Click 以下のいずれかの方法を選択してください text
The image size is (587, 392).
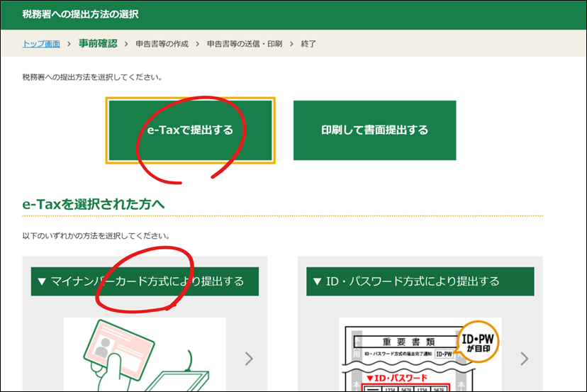[x=96, y=236]
